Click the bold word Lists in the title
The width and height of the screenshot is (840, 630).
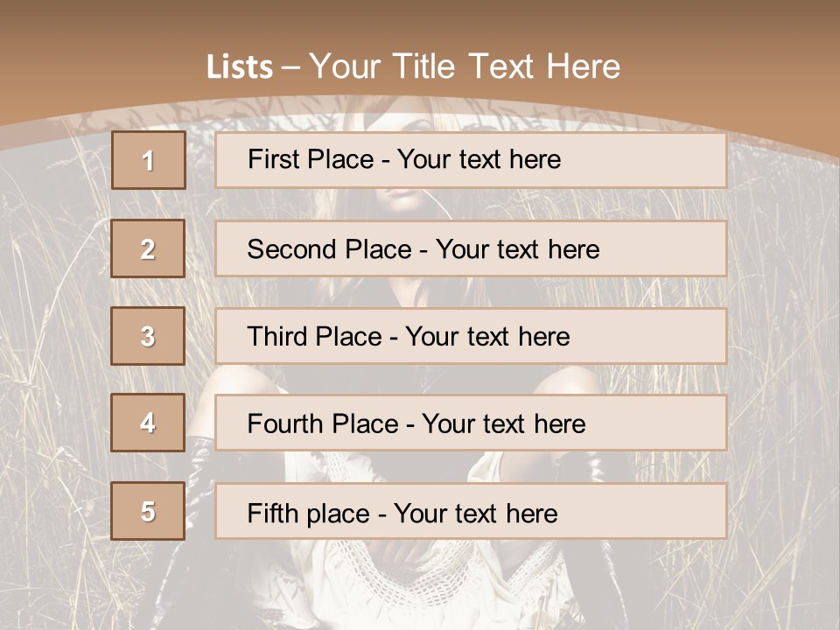tap(240, 66)
